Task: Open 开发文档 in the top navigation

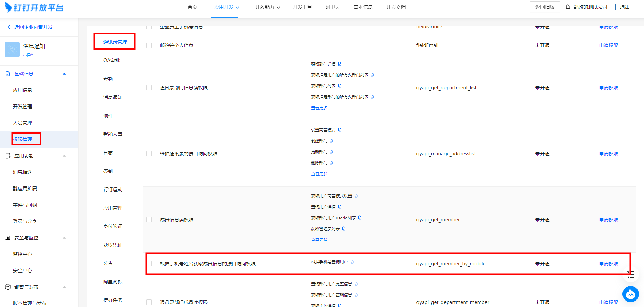Action: pos(396,7)
